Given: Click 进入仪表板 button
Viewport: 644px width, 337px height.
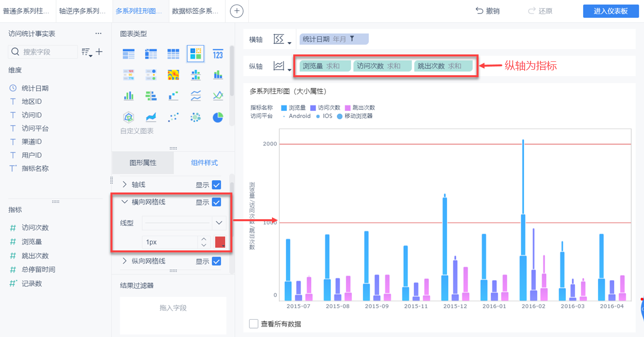Looking at the screenshot, I should [611, 11].
